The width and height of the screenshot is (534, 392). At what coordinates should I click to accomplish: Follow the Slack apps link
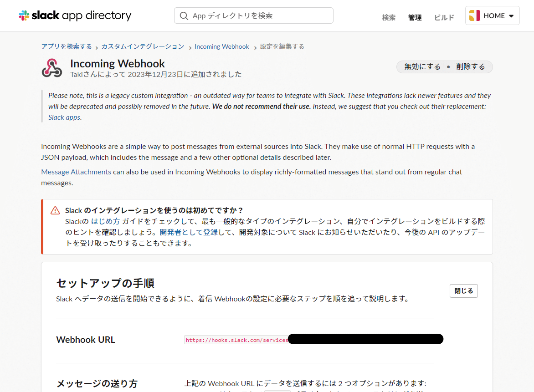pos(64,117)
